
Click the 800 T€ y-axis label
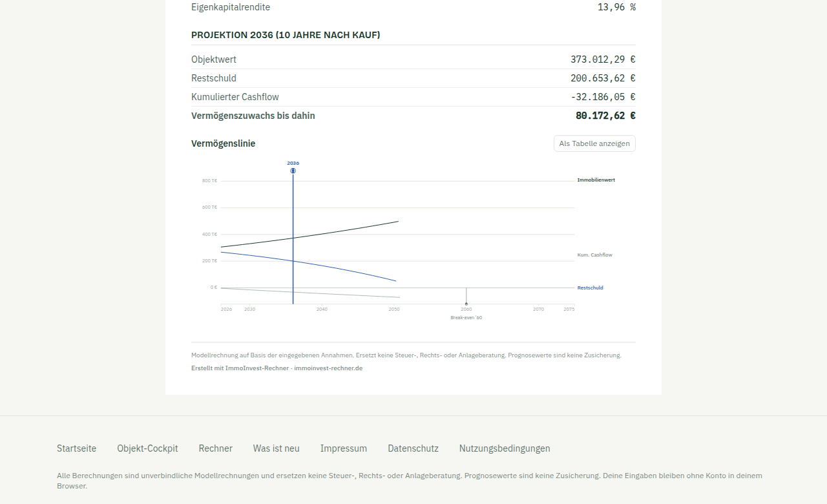[209, 181]
